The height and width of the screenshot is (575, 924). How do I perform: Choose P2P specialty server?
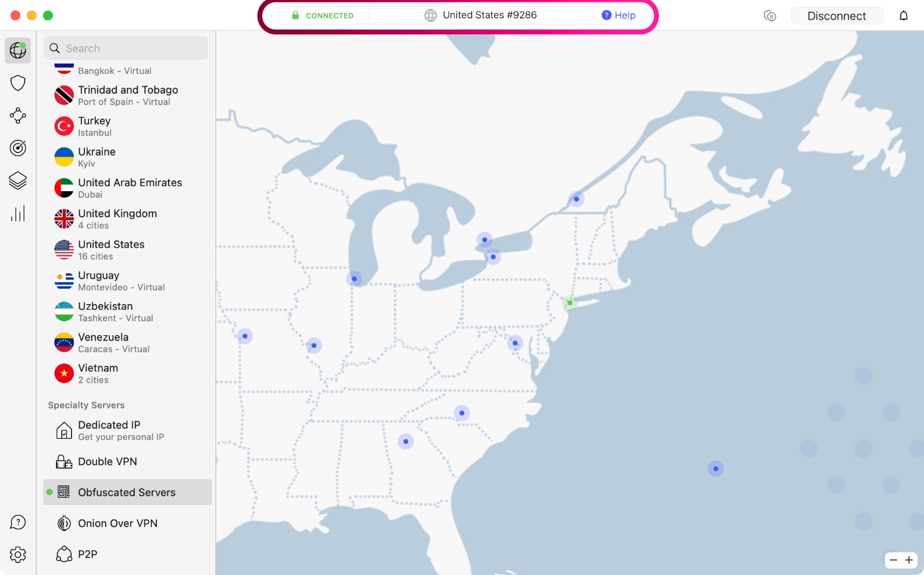coord(127,554)
